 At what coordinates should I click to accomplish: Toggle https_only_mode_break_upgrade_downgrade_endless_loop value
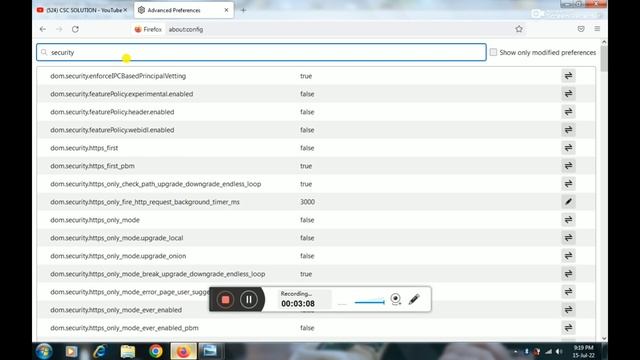(568, 274)
